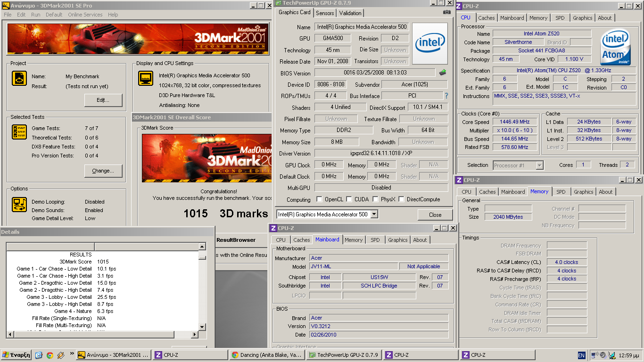Image resolution: width=644 pixels, height=362 pixels.
Task: Open the Caches tab in top CPU-Z window
Action: [487, 18]
